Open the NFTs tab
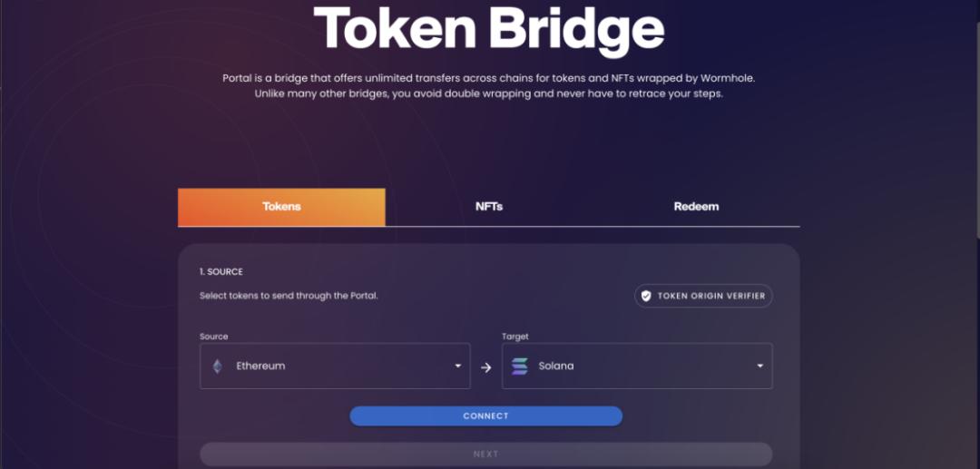The image size is (980, 469). 489,207
